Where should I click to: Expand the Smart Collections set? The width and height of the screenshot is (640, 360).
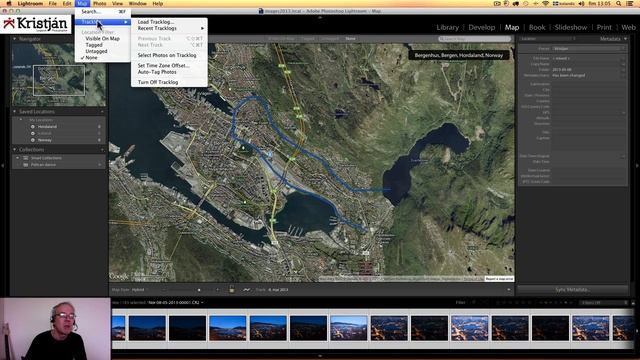point(18,158)
